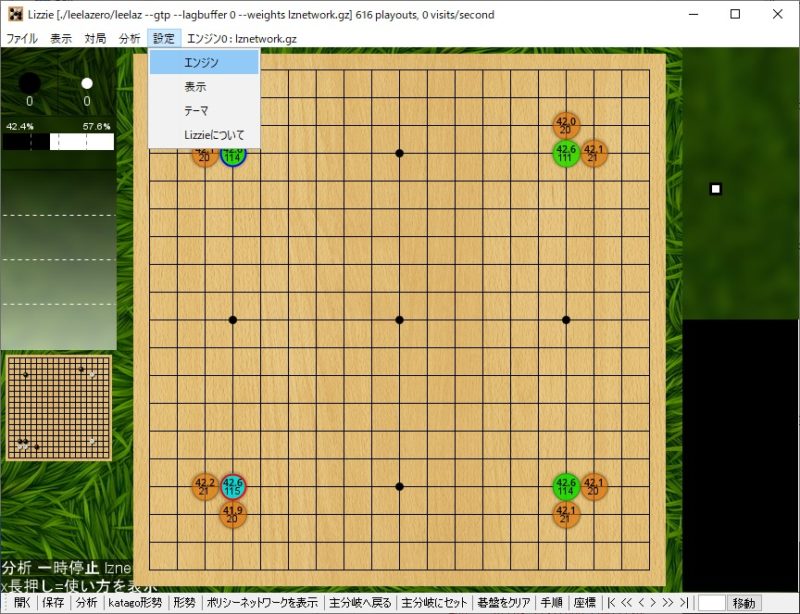Click the white stone capture icon
Image resolution: width=800 pixels, height=614 pixels.
pyautogui.click(x=87, y=84)
